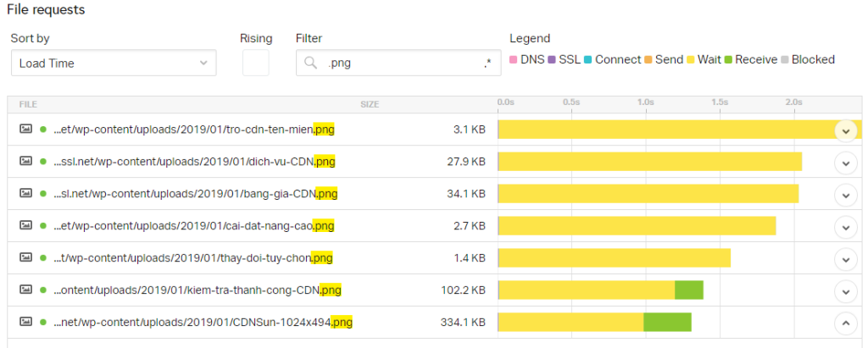This screenshot has height=348, width=868.
Task: Click the SIZE column header
Action: tap(370, 104)
